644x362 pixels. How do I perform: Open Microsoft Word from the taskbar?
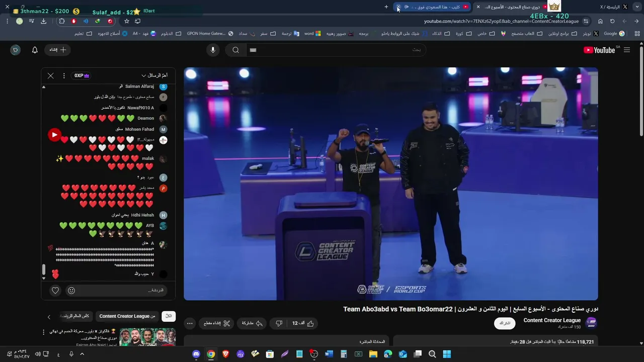(x=329, y=354)
